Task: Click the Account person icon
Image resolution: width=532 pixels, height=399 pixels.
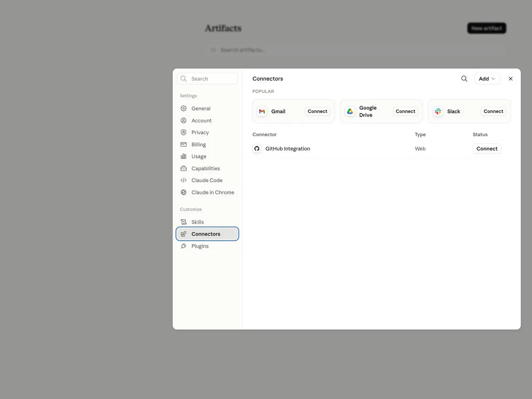Action: (184, 121)
